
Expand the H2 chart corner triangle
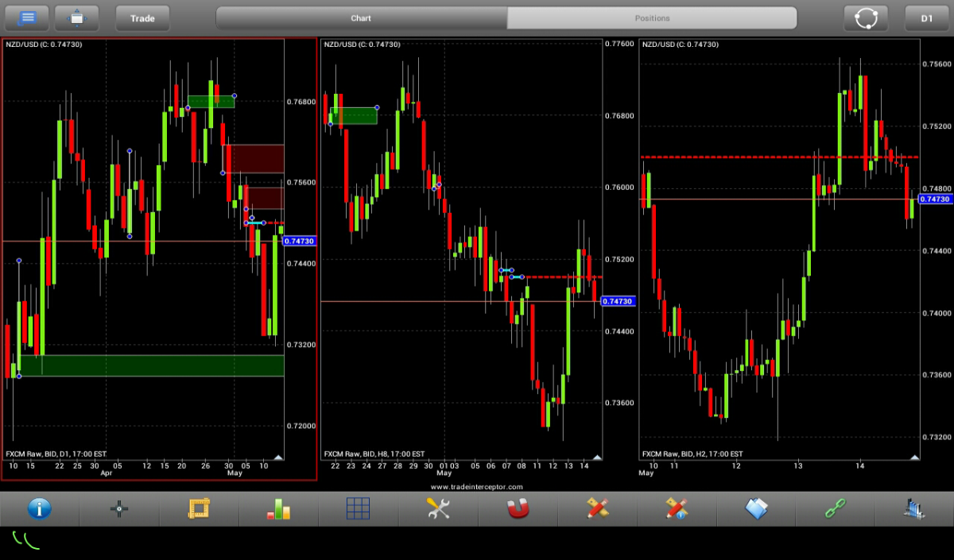pyautogui.click(x=914, y=457)
